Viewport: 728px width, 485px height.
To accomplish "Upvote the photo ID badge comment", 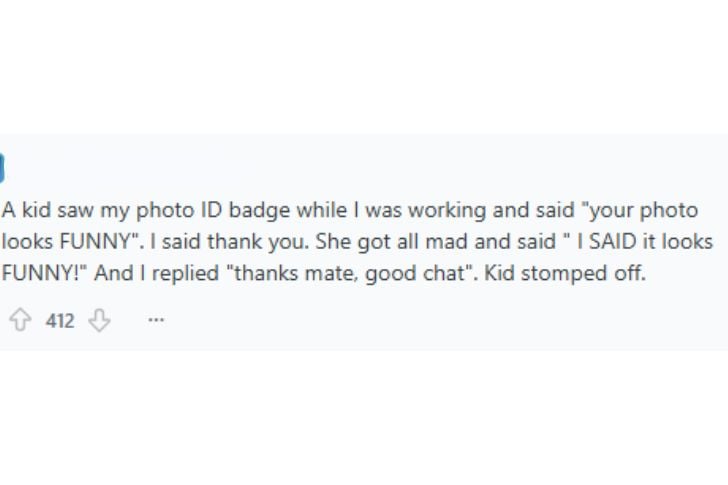I will click(x=19, y=321).
